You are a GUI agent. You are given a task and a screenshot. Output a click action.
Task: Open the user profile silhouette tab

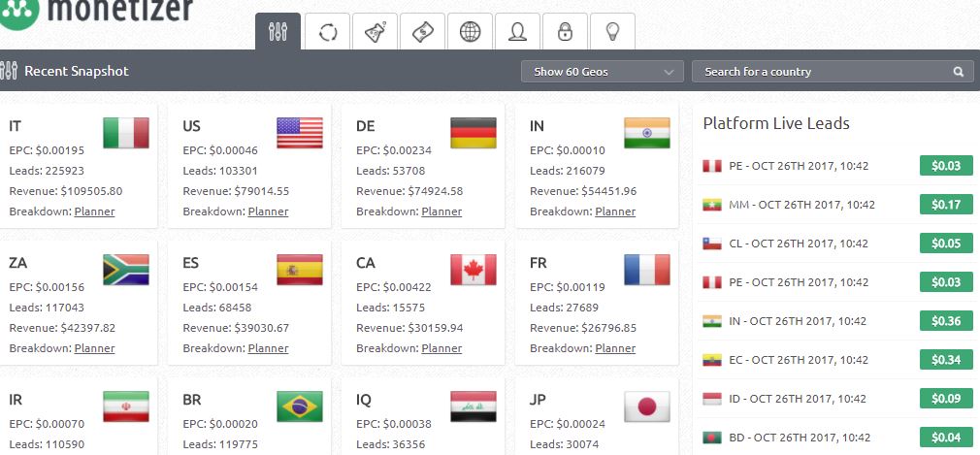(517, 32)
